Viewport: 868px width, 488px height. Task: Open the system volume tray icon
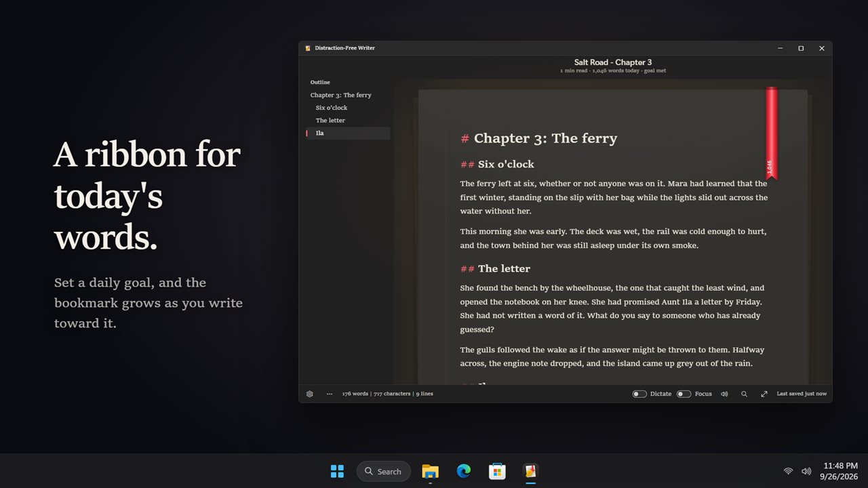pos(806,471)
